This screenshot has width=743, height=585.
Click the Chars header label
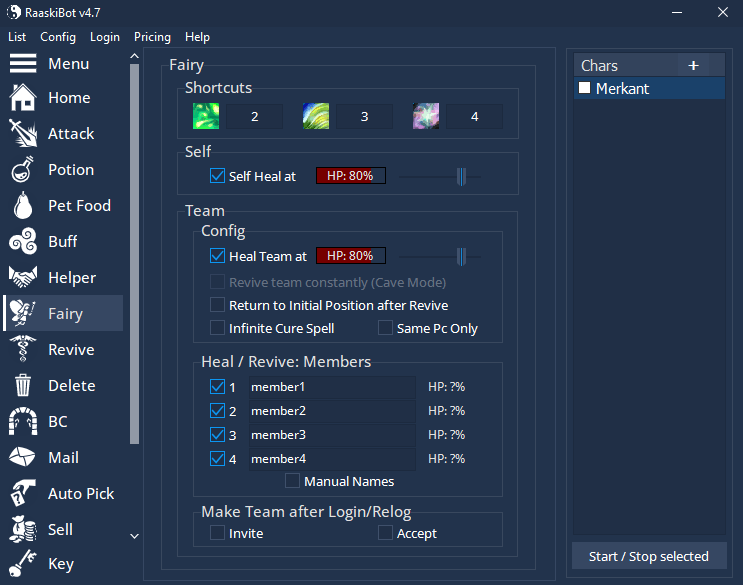(x=599, y=65)
